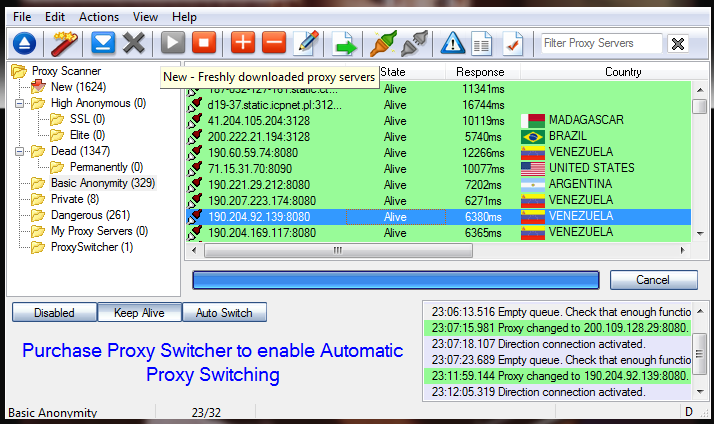Viewport: 718px width, 425px height.
Task: Open the magic wand wizard tool
Action: tap(64, 44)
